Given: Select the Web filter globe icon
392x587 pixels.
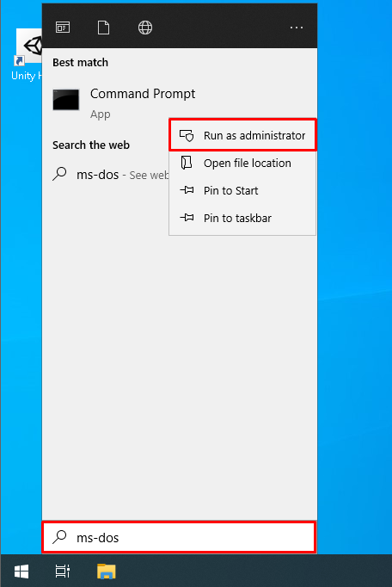Looking at the screenshot, I should click(145, 28).
